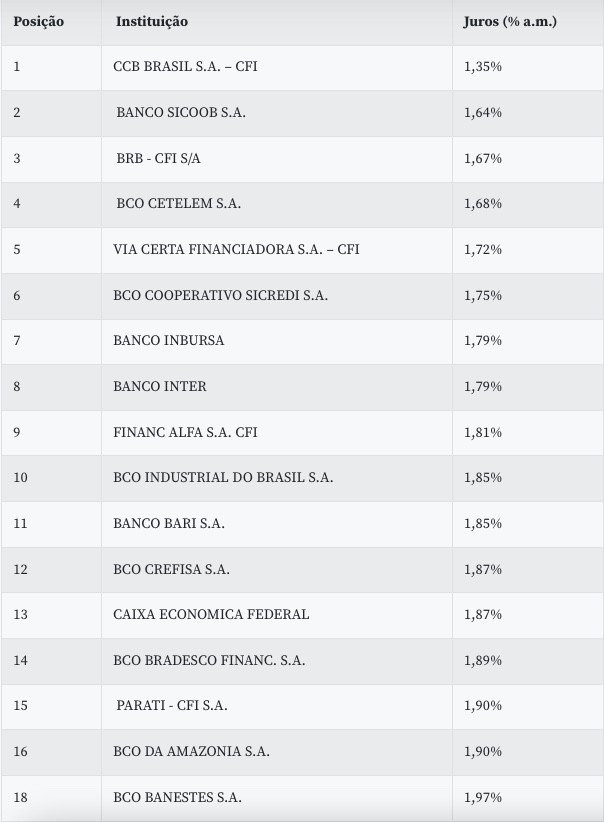The image size is (604, 822).
Task: Select the BANCO BARI S.A. cell
Action: [x=169, y=523]
